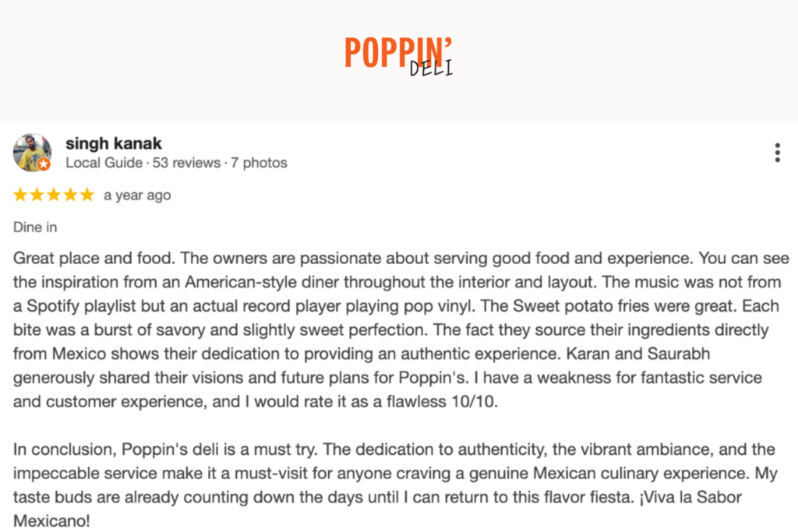Click the fourth yellow rating star
Screen dimensions: 798x532
pos(71,195)
